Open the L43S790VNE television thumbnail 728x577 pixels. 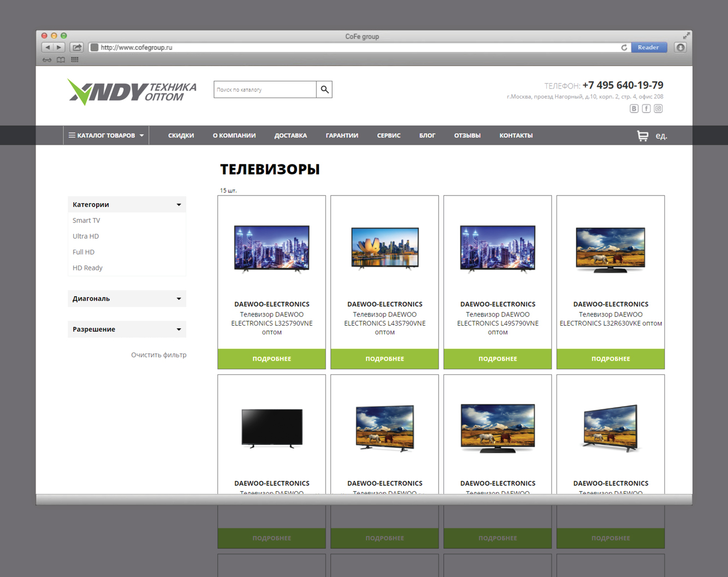point(385,249)
